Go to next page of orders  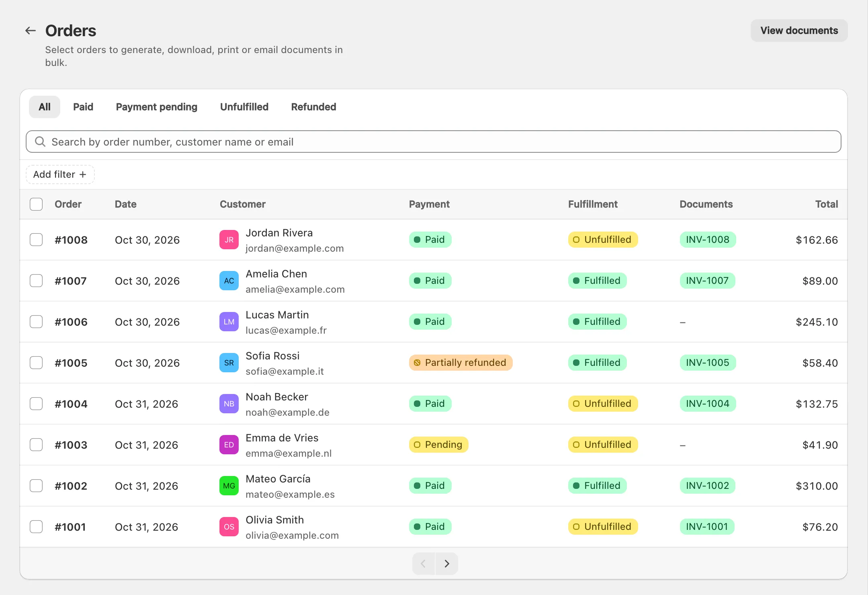[x=447, y=564]
